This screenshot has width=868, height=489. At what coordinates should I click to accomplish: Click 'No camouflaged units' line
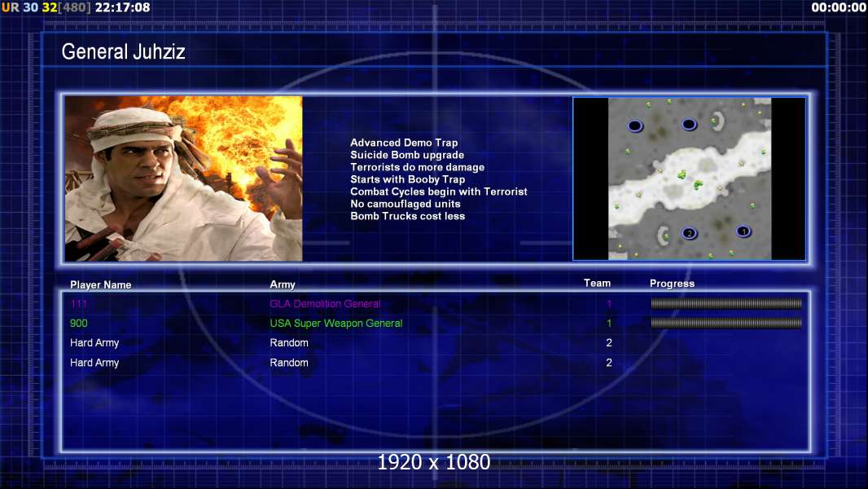(406, 203)
